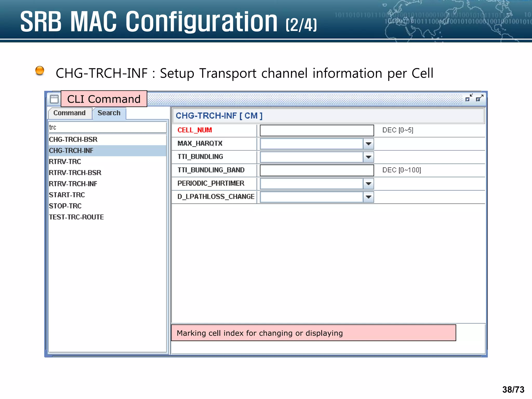This screenshot has height=399, width=532.
Task: Click the search box containing trc
Action: pyautogui.click(x=107, y=127)
